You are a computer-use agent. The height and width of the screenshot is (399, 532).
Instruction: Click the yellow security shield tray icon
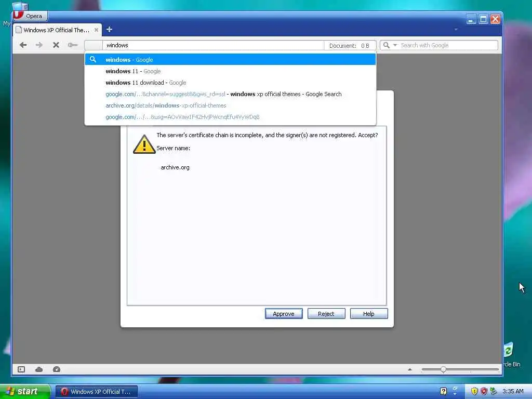(x=474, y=391)
